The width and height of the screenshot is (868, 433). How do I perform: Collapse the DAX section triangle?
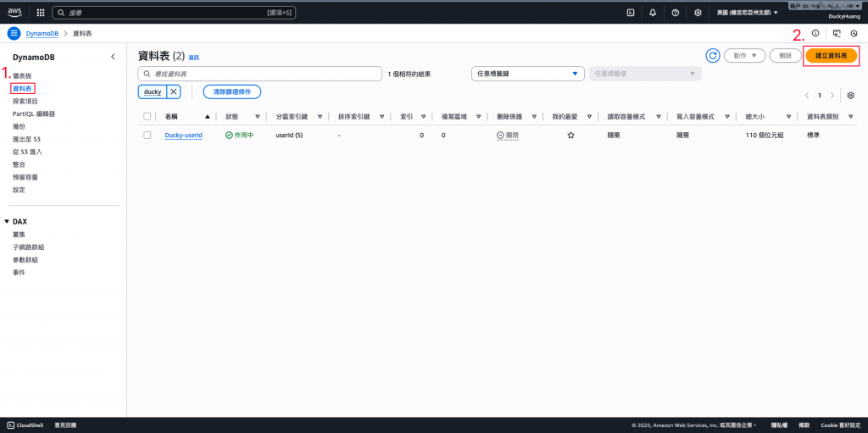7,221
